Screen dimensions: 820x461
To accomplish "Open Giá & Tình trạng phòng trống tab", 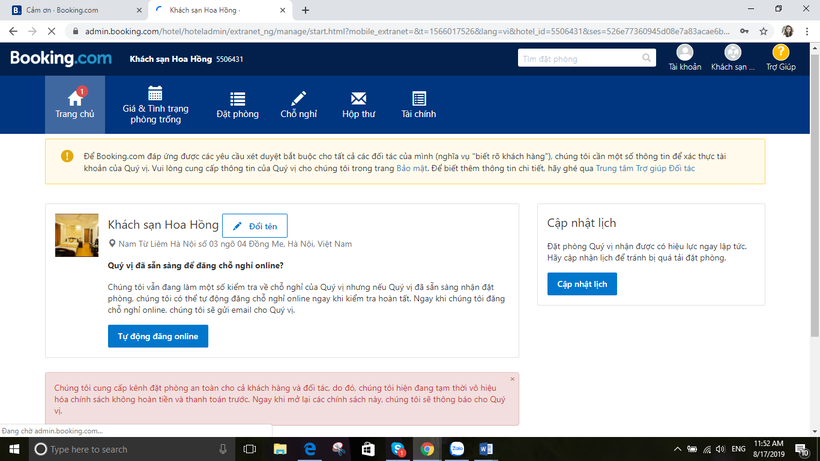I will pos(155,105).
